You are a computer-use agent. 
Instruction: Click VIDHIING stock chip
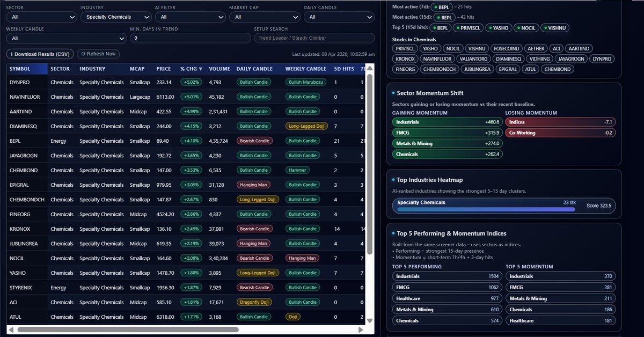538,58
